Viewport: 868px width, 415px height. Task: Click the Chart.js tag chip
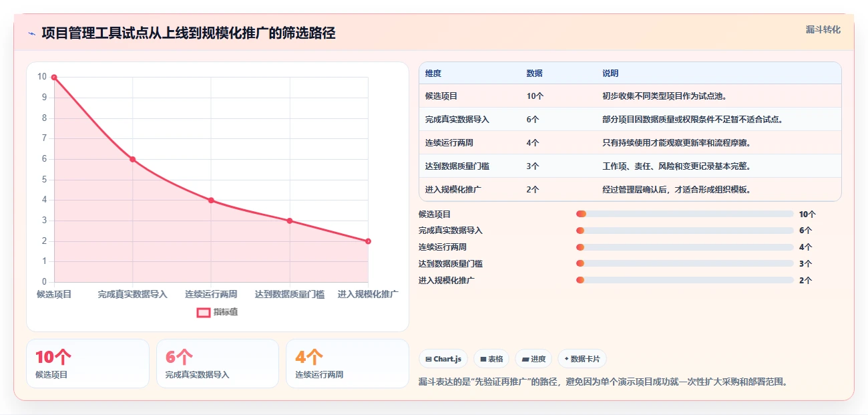443,359
